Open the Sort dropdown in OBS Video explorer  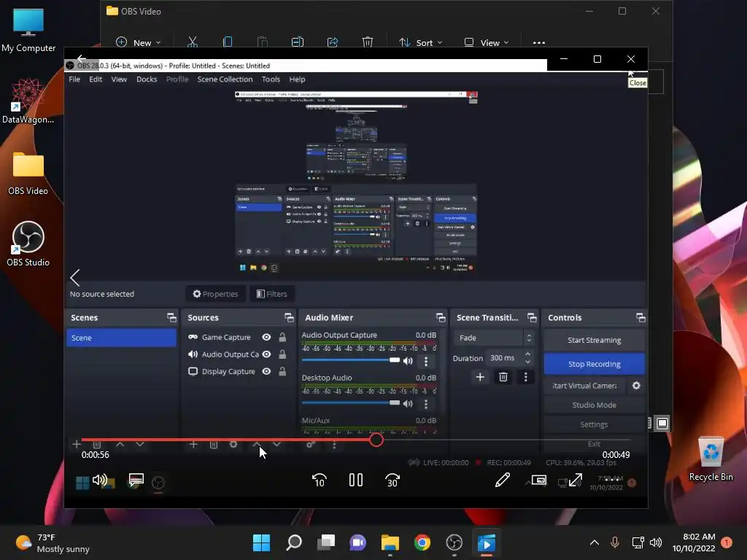click(x=421, y=42)
